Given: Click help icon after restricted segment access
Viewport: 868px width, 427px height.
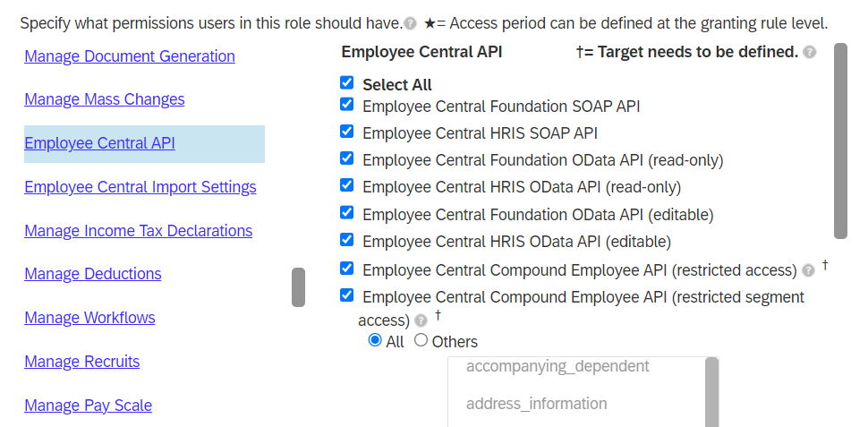Looking at the screenshot, I should 421,320.
